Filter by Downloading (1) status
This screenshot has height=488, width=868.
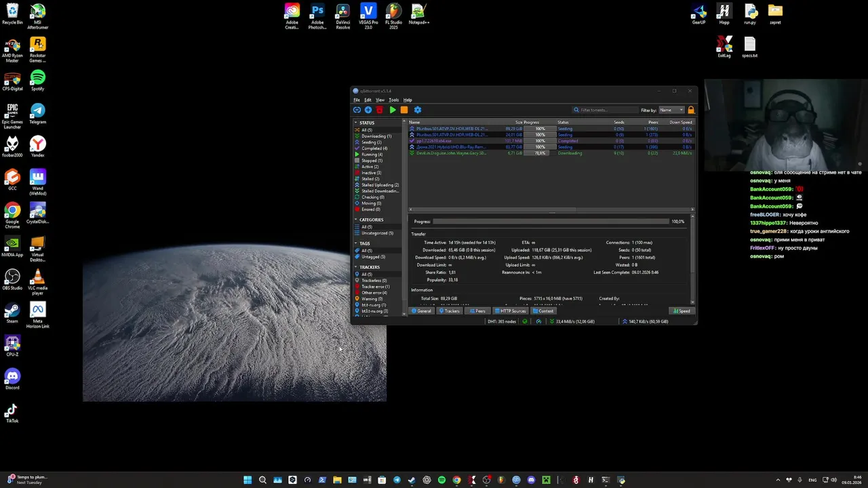tap(376, 136)
